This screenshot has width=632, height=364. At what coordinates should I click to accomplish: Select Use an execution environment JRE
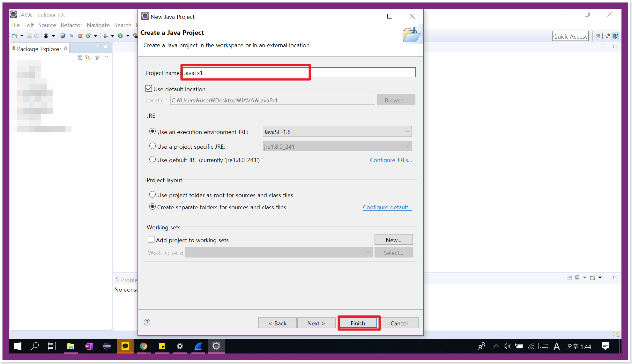coord(152,131)
